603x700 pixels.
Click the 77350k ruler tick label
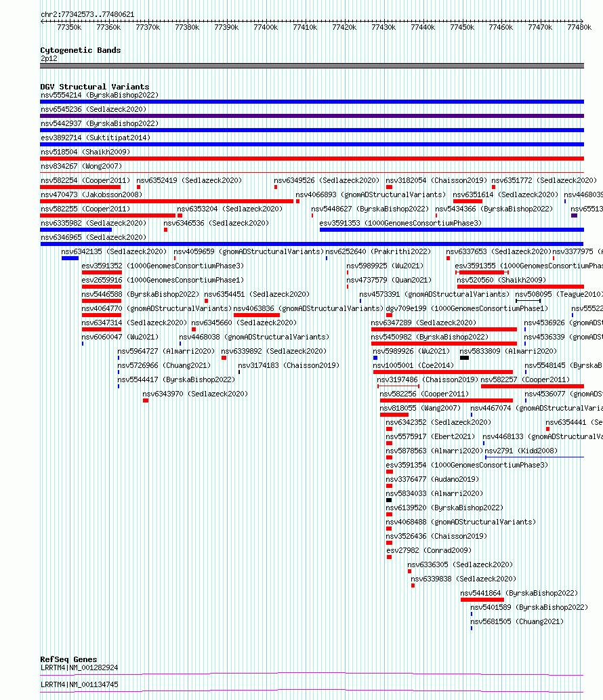click(x=69, y=28)
